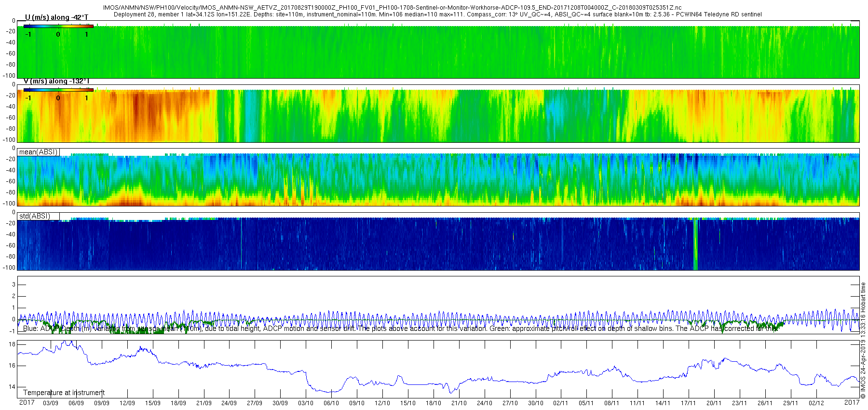Click the '15/09' date tick label

point(153,403)
